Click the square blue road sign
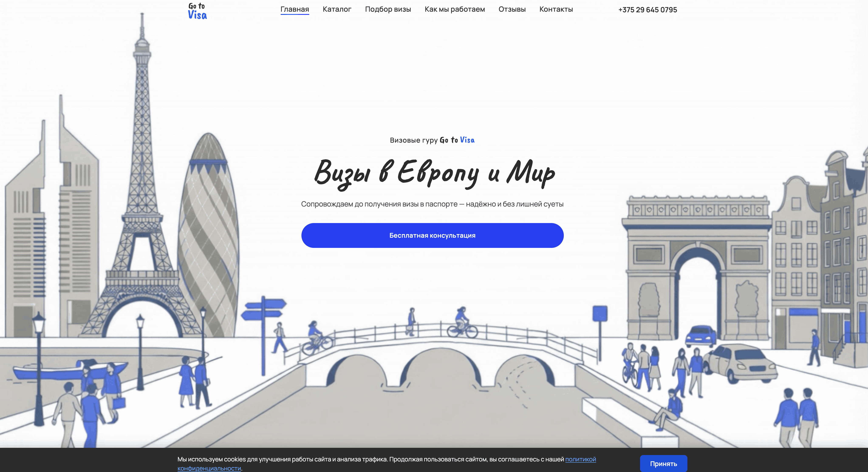The width and height of the screenshot is (868, 472). (x=600, y=313)
